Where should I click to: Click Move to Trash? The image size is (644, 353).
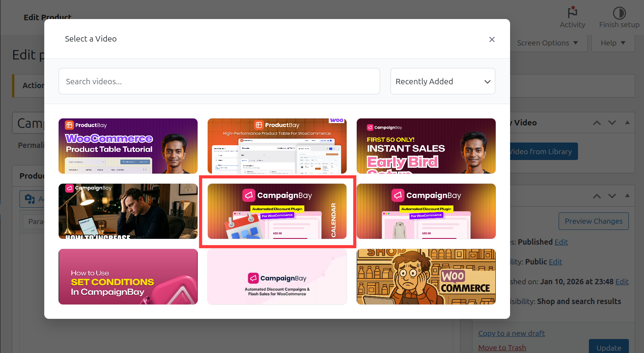502,348
